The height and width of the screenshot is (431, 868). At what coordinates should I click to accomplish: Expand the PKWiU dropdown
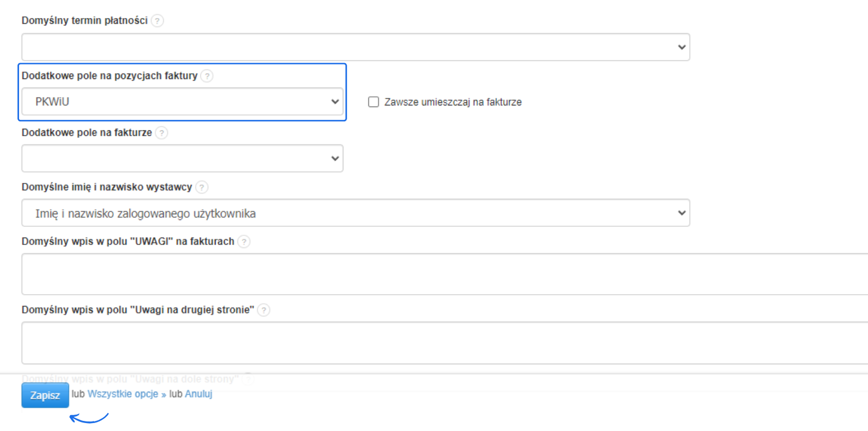[182, 102]
